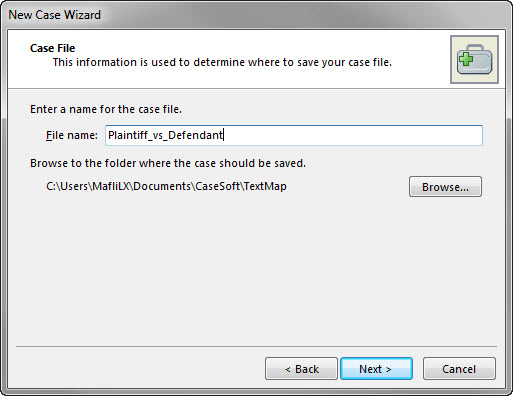513x396 pixels.
Task: Go to previous step with Back
Action: click(301, 369)
